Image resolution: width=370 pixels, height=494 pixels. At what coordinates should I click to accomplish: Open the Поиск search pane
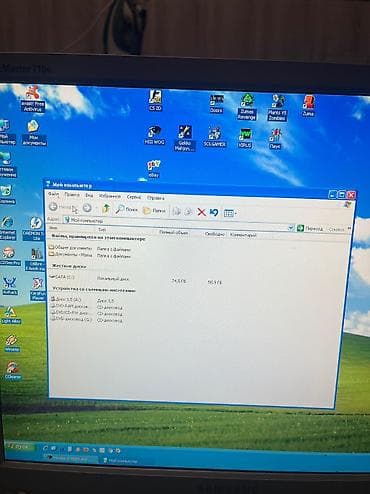pyautogui.click(x=127, y=209)
